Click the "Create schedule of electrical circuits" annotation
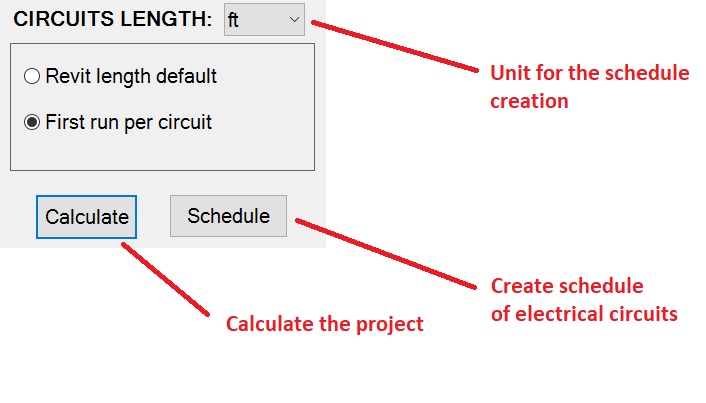706x403 pixels. (x=584, y=300)
